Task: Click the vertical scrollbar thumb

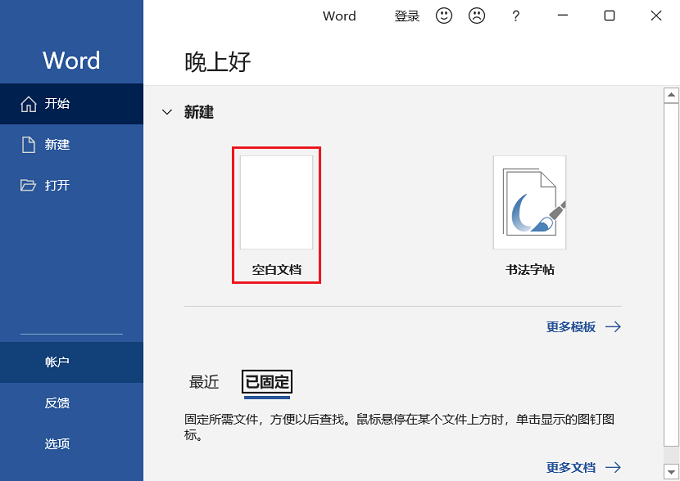Action: click(671, 275)
